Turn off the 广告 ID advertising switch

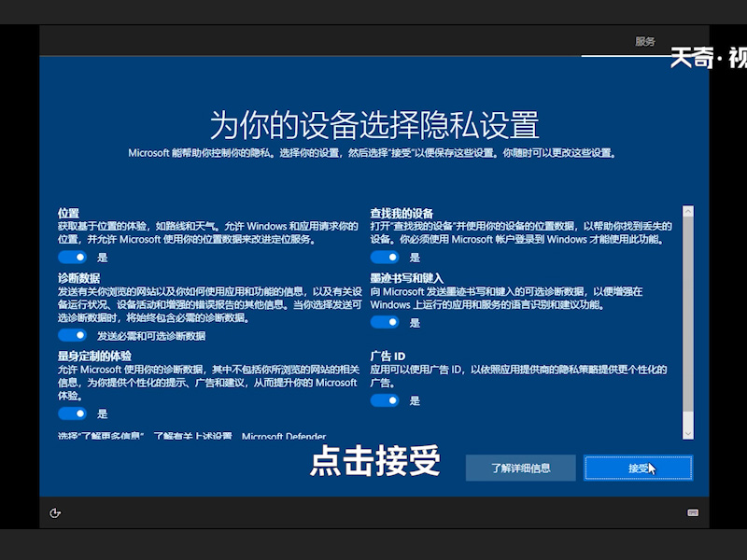[x=387, y=400]
